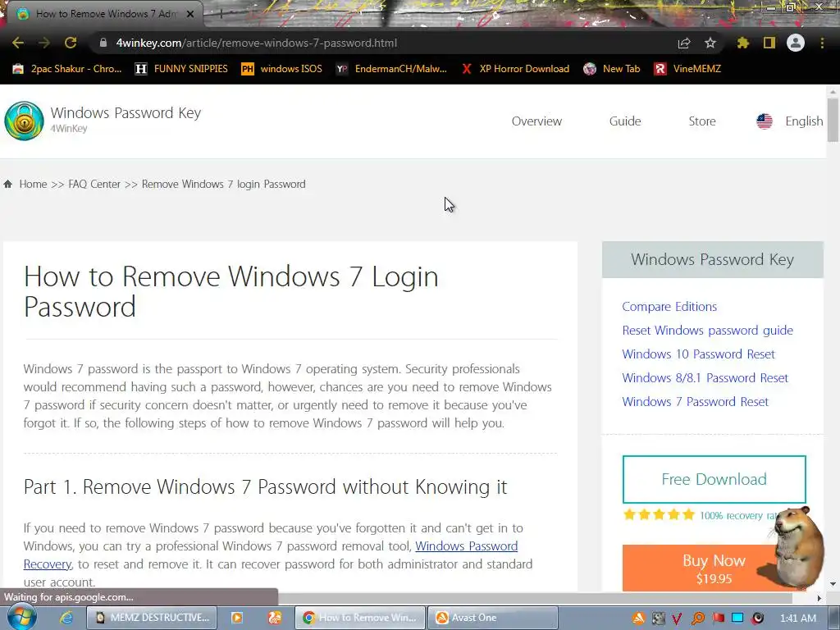The image size is (840, 630).
Task: Click the Avast tray icon
Action: tap(638, 619)
